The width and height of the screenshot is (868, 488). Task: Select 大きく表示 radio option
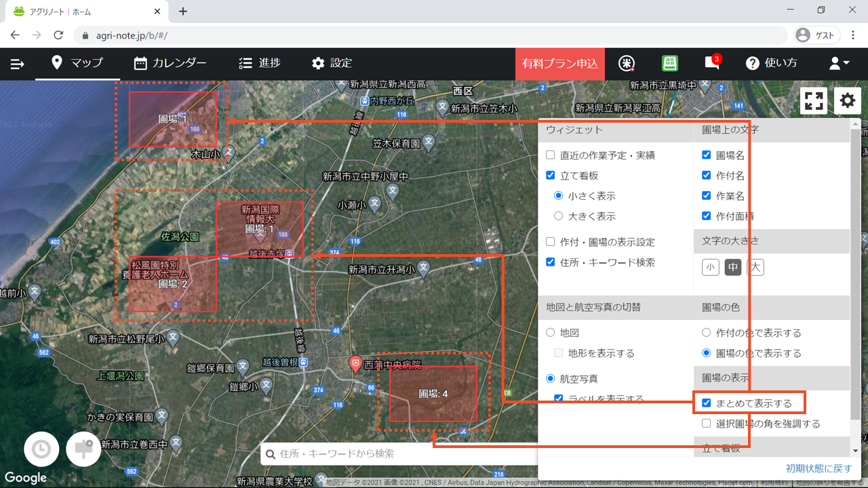(559, 216)
